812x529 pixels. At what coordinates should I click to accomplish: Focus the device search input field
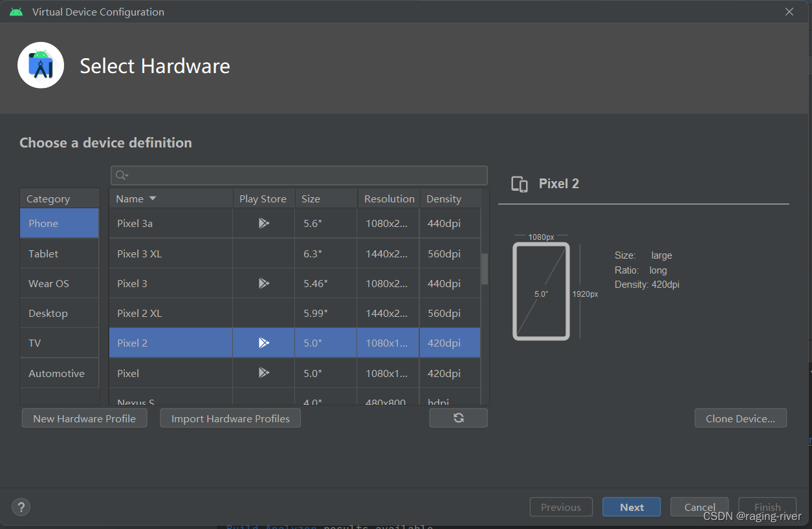[299, 175]
